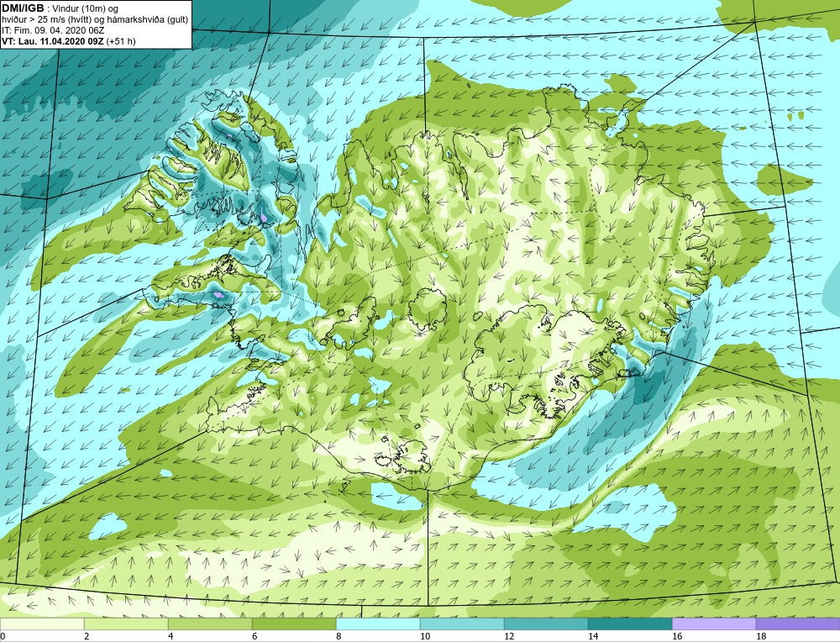Click the legend scale label '14'
This screenshot has width=840, height=642.
point(593,636)
